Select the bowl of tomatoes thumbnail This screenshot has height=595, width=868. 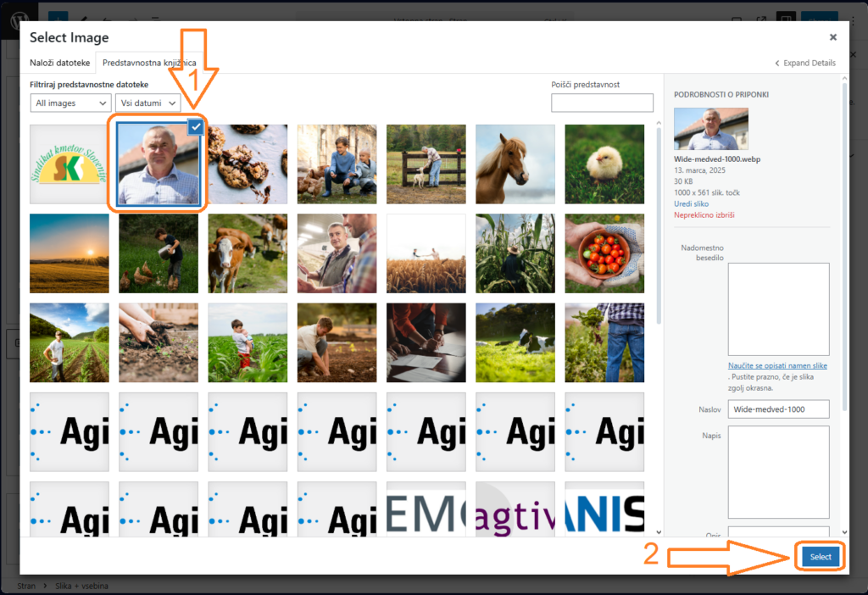click(604, 253)
